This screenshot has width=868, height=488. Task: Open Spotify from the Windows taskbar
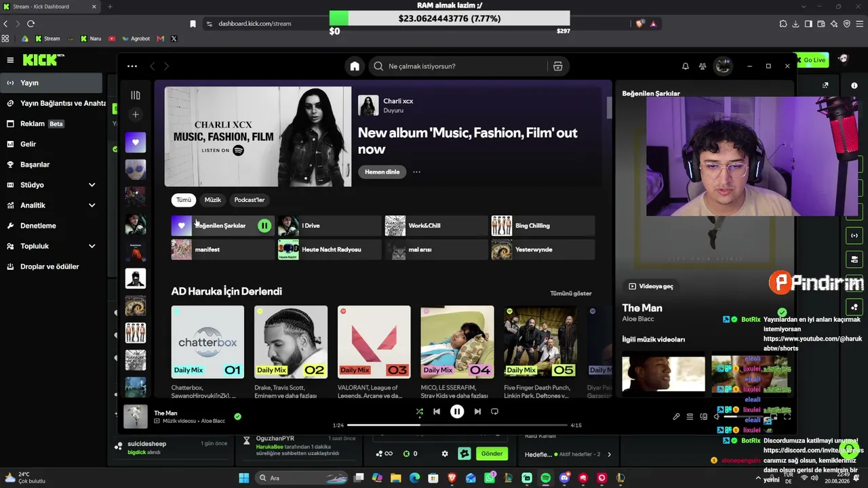(x=546, y=478)
